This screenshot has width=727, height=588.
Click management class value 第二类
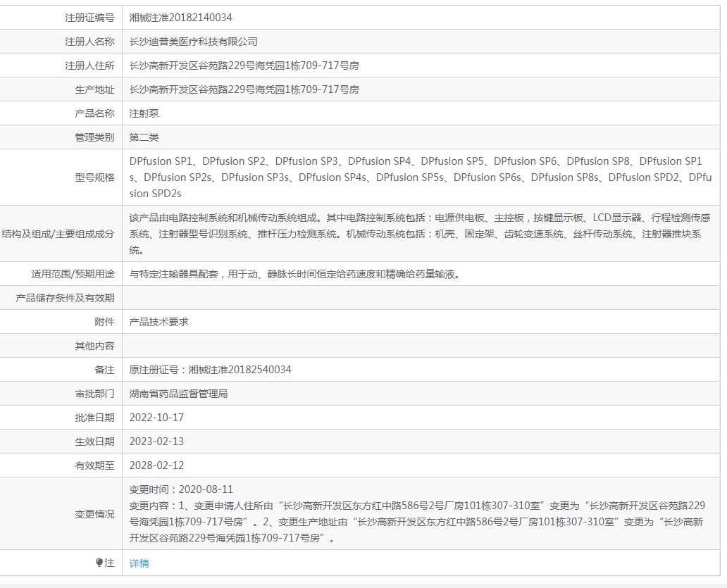144,137
